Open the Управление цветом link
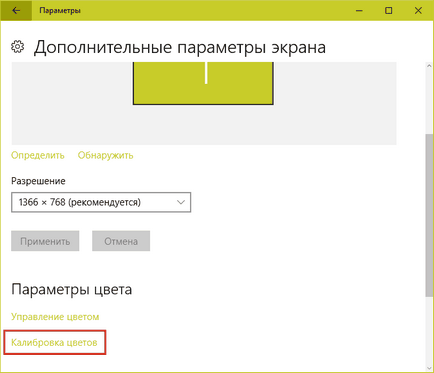Viewport: 434px width, 373px height. coord(55,317)
